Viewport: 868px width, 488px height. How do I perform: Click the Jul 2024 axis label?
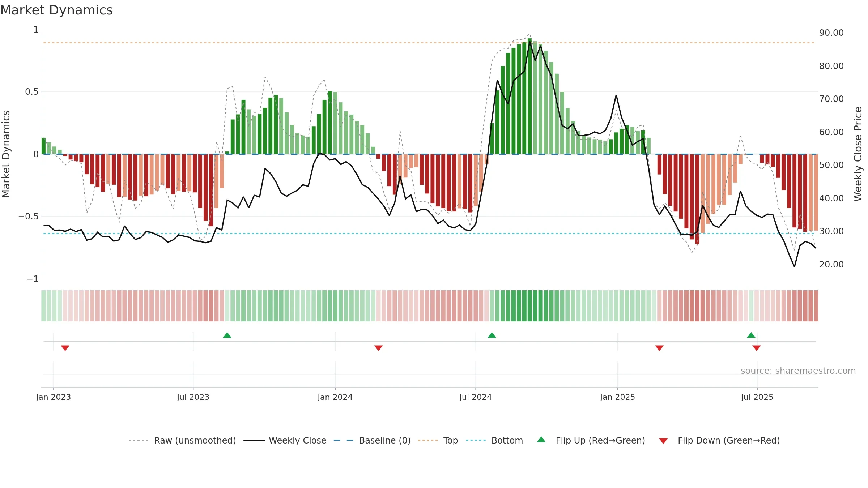[x=476, y=397]
